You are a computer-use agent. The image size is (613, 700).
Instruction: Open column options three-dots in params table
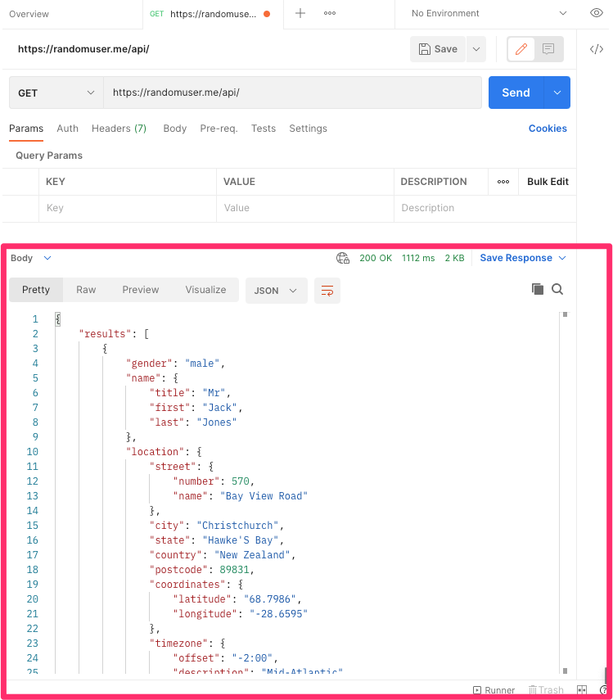click(x=503, y=182)
